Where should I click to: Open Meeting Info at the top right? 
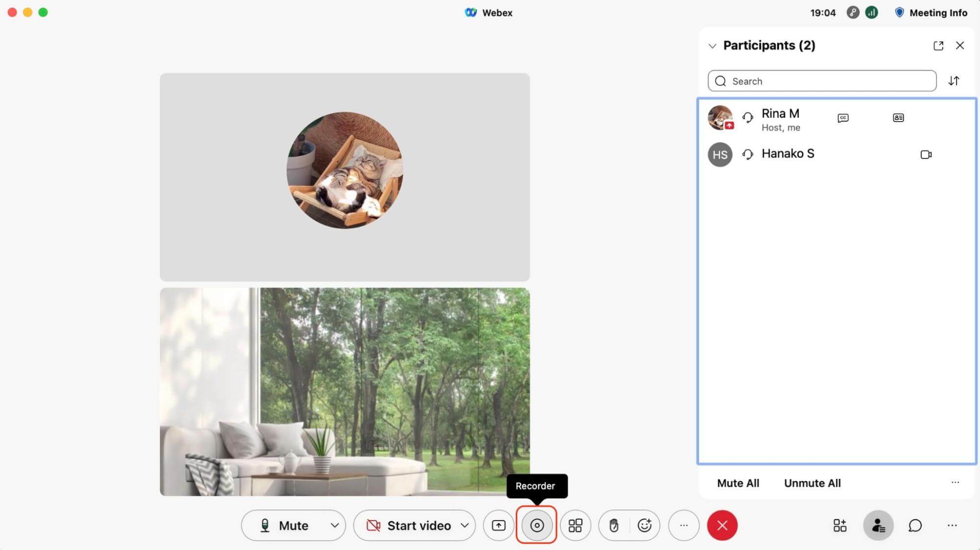[x=931, y=13]
